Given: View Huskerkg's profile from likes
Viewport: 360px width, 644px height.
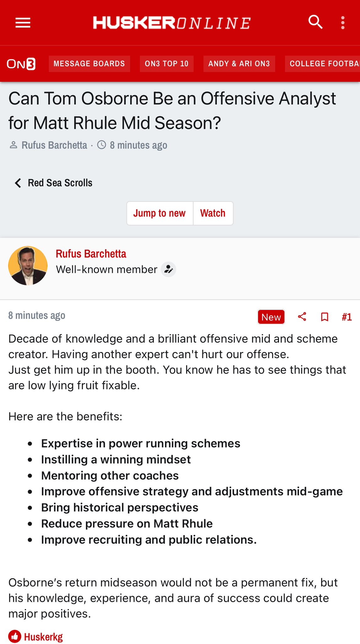Looking at the screenshot, I should (x=43, y=637).
